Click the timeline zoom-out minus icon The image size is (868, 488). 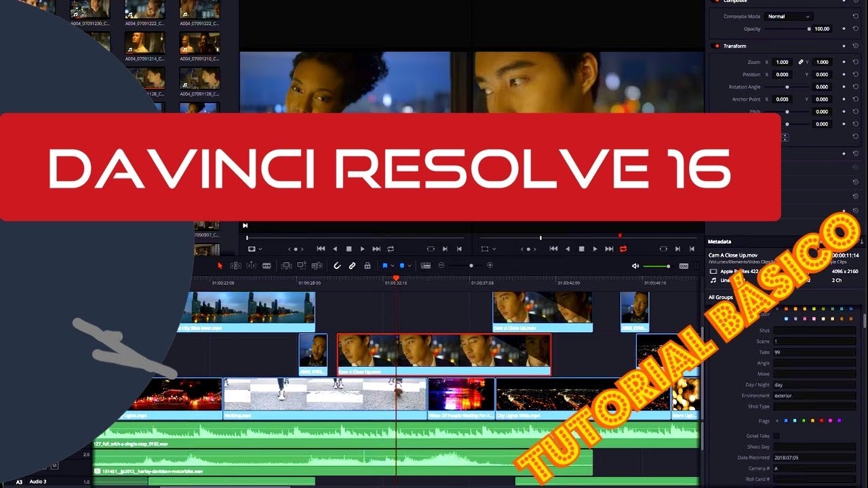(x=441, y=265)
